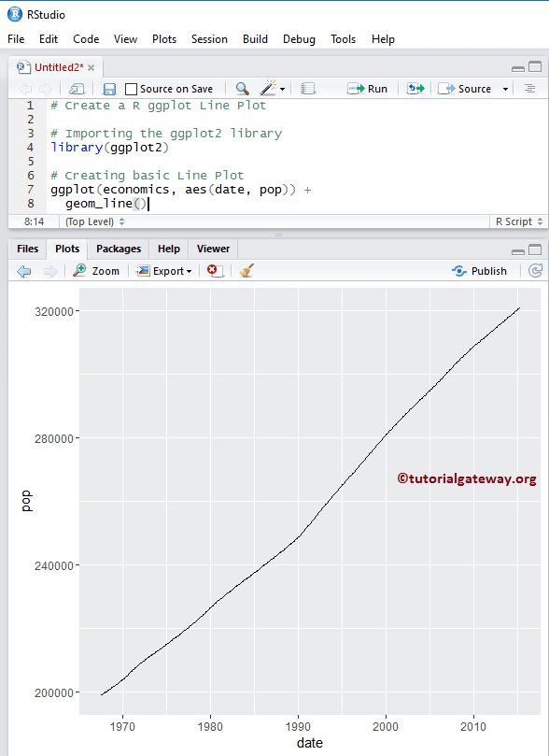Click the code tools magic wand icon
The image size is (549, 756).
(268, 88)
